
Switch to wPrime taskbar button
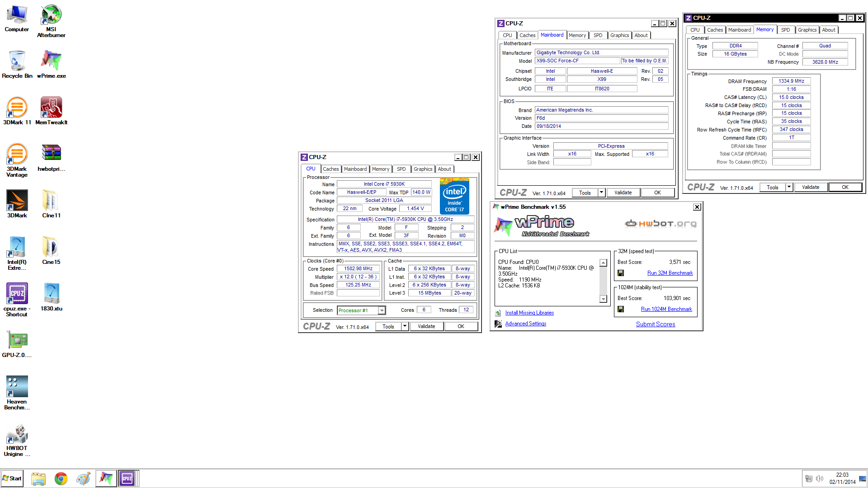(106, 479)
